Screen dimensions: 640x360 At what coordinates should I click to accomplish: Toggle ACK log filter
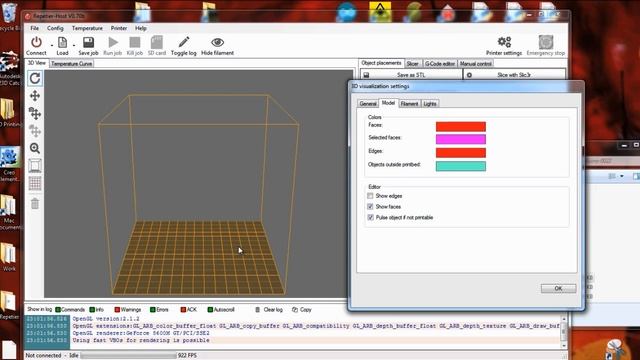pyautogui.click(x=189, y=310)
